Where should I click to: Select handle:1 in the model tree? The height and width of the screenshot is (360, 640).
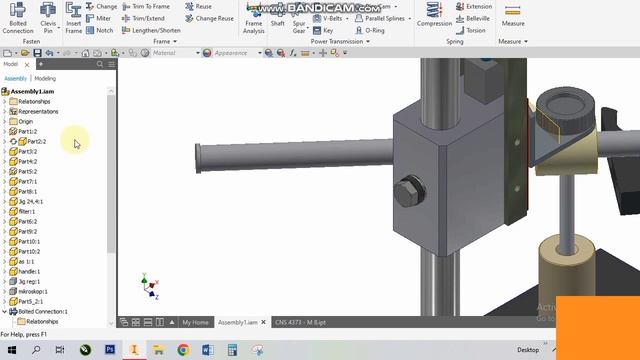click(29, 271)
